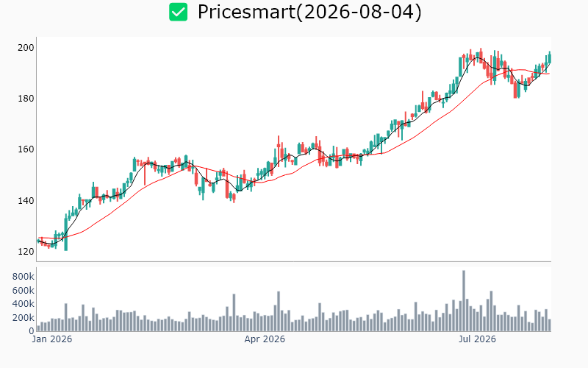The height and width of the screenshot is (368, 588).
Task: Click the tallest volume bar near July 2026
Action: pos(464,301)
